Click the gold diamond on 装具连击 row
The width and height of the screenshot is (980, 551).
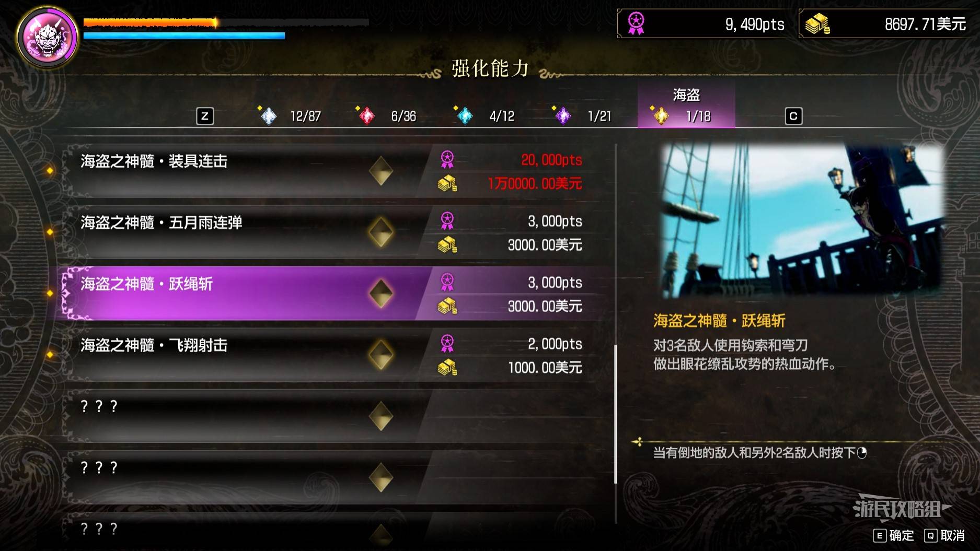point(381,171)
